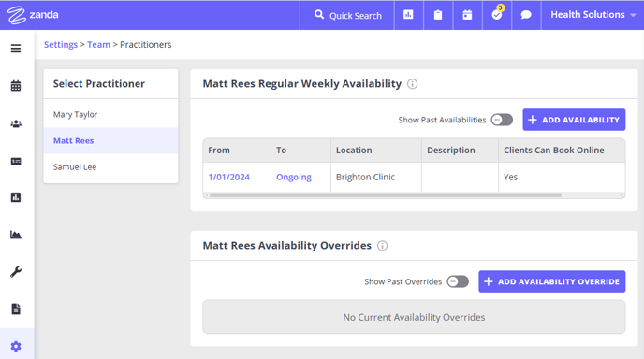This screenshot has height=359, width=644.
Task: Open the clipboard icon in top bar
Action: [x=438, y=15]
